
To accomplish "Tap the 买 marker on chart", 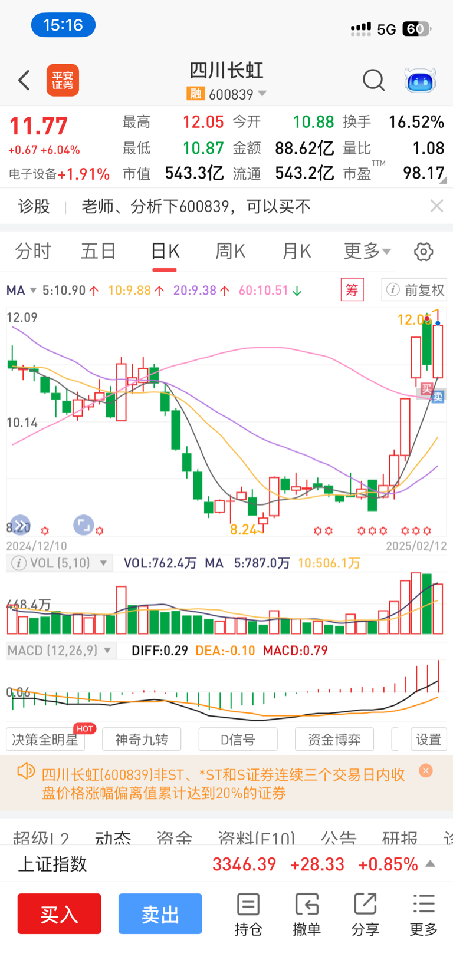I will pyautogui.click(x=426, y=388).
